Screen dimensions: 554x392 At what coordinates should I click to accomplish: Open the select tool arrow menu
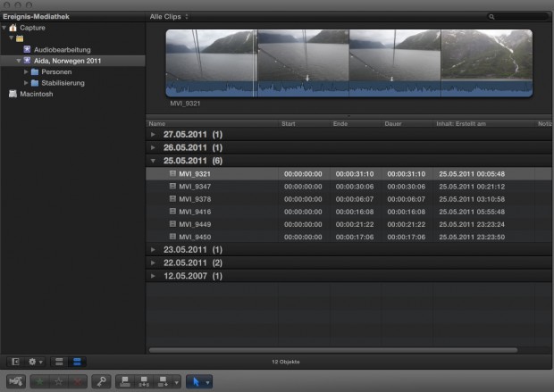[x=199, y=381]
